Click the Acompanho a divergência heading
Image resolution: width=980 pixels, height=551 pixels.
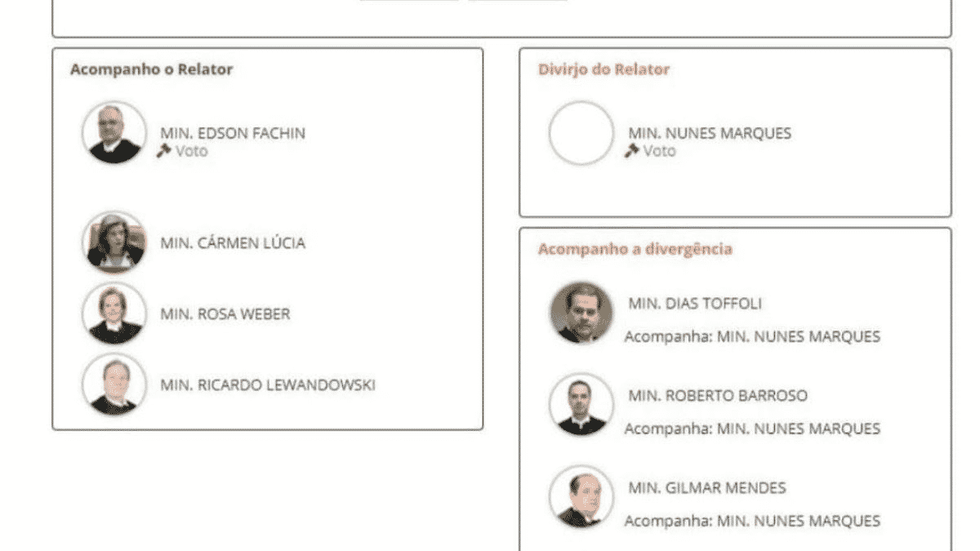tap(635, 249)
